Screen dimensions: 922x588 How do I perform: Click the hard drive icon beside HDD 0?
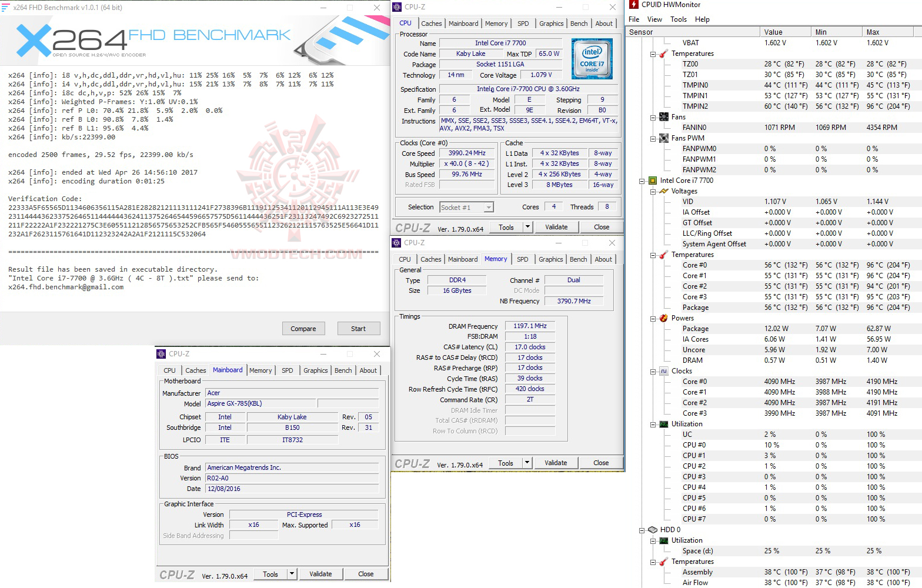[652, 530]
